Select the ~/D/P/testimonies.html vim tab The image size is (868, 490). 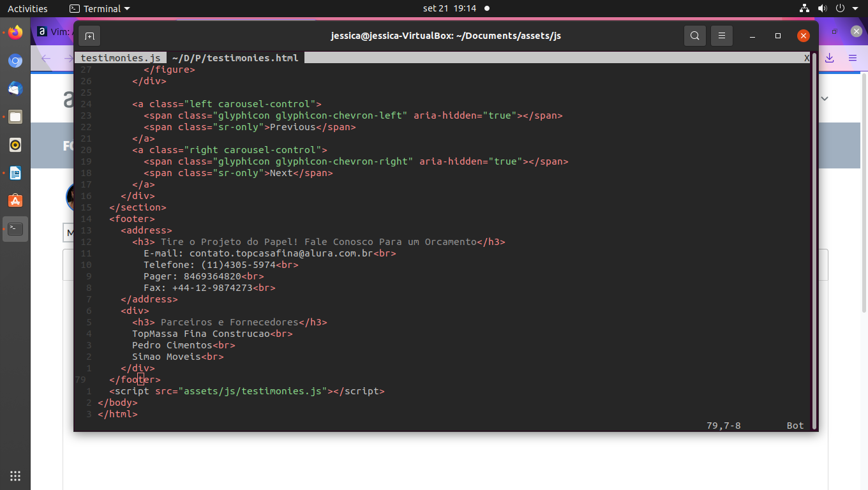click(x=235, y=58)
